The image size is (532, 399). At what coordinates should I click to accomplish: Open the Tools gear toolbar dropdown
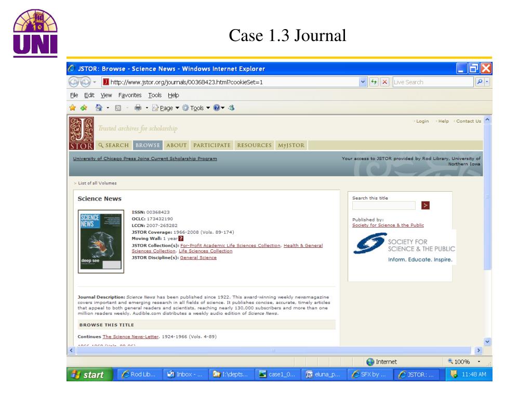[196, 108]
